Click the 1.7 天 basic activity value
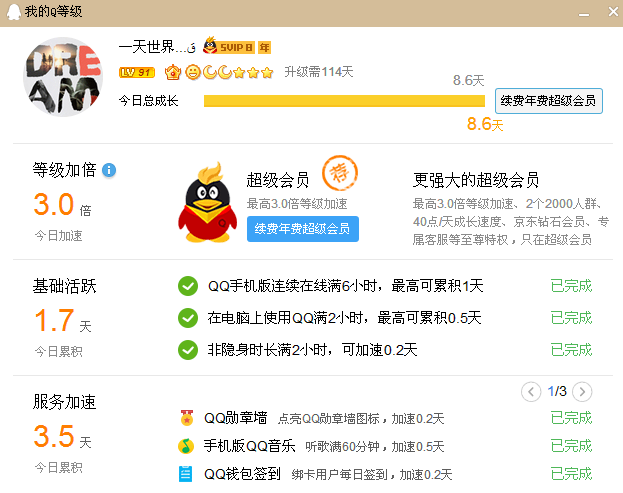 click(62, 321)
